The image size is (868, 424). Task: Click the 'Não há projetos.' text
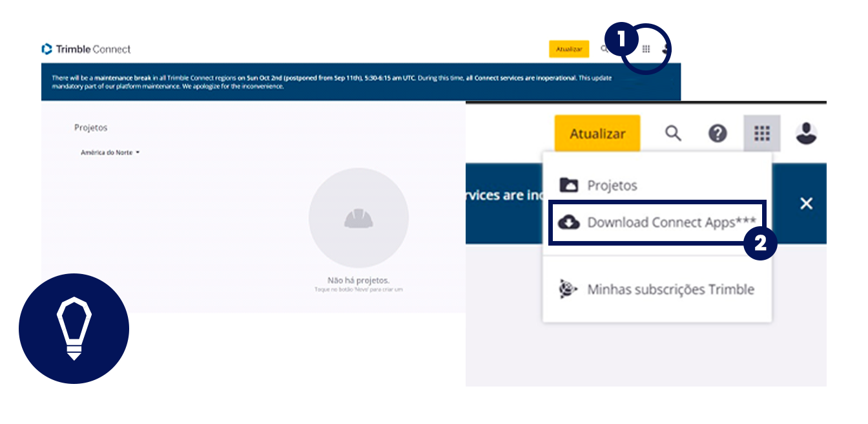358,281
